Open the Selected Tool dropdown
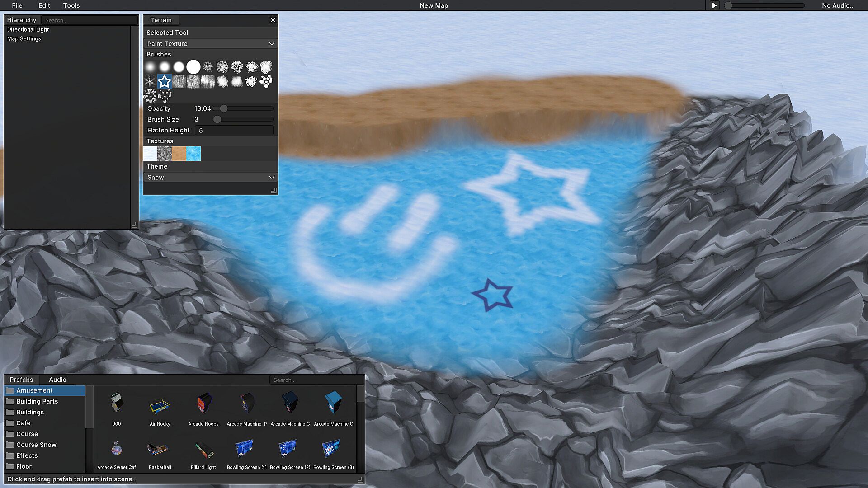The height and width of the screenshot is (488, 868). point(211,44)
